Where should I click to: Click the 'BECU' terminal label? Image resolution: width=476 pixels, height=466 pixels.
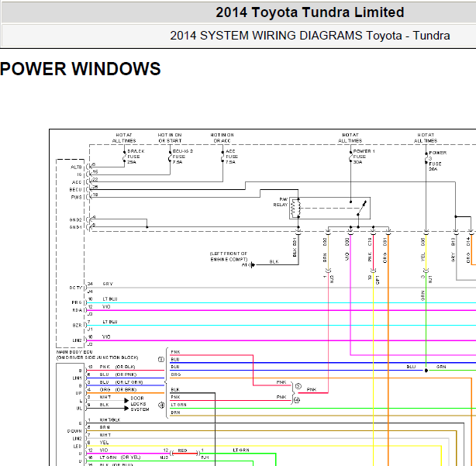tap(76, 190)
